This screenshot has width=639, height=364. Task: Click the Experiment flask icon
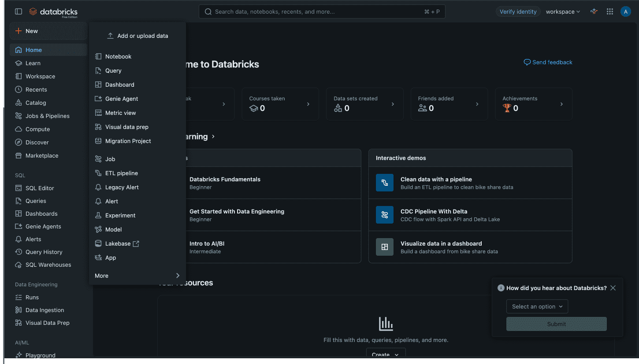(x=98, y=215)
